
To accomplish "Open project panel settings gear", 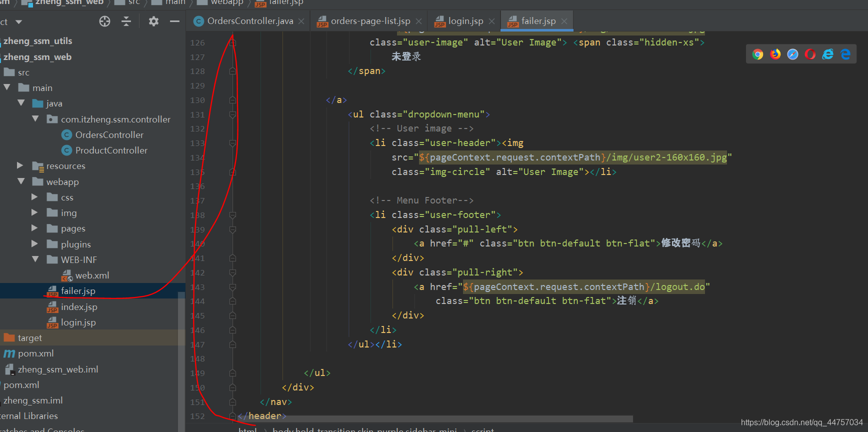I will coord(153,21).
